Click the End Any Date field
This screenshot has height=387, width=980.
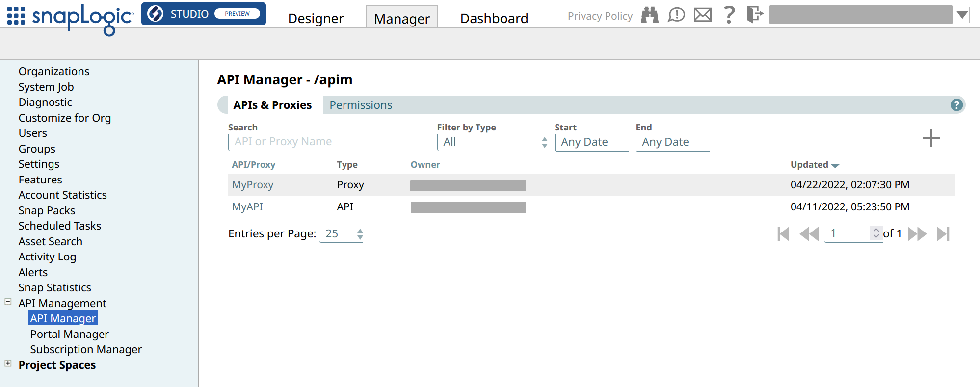pos(672,142)
